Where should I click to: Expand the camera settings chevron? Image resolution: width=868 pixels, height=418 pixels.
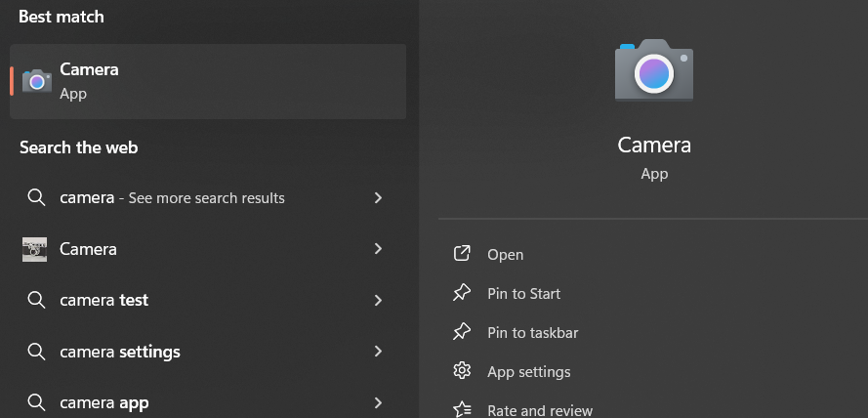click(x=378, y=351)
